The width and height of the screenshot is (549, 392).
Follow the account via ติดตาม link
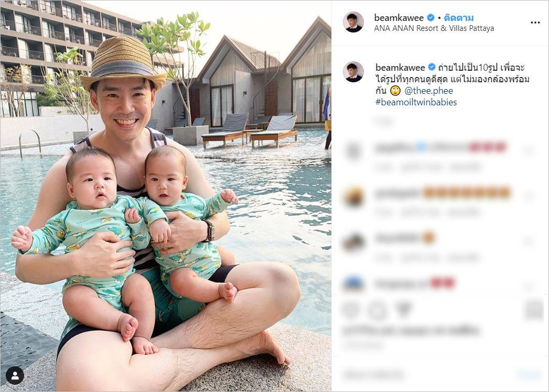(x=459, y=17)
